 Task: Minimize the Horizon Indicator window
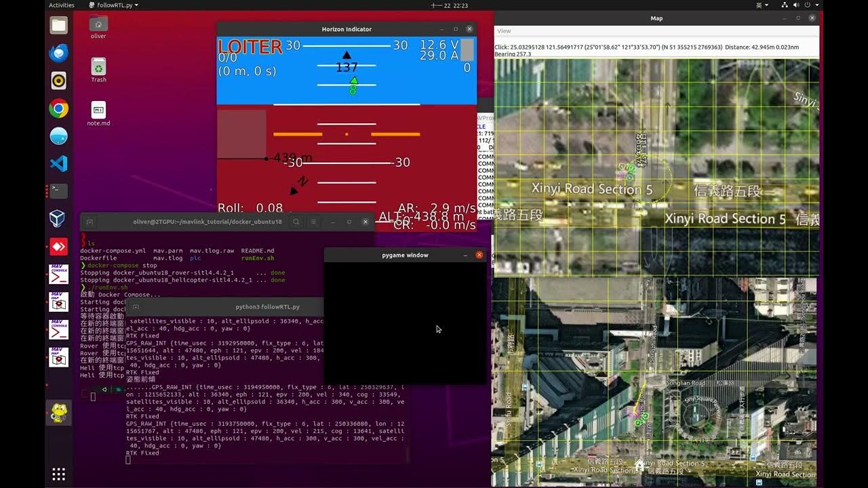click(x=441, y=29)
